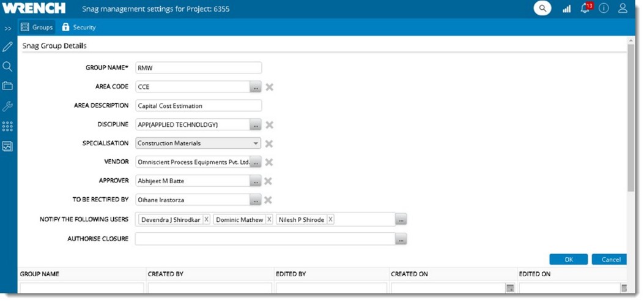Select the Groups tab
This screenshot has width=644, height=302.
coord(37,28)
